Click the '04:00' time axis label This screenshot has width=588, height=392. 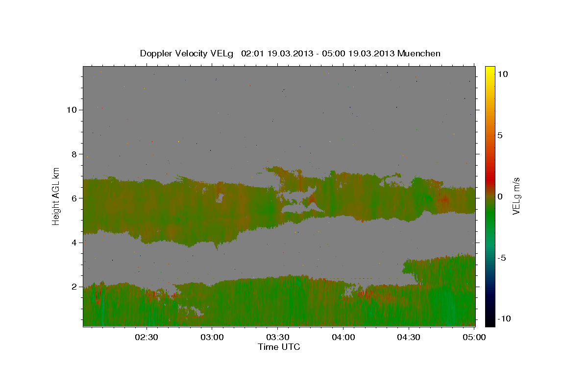[343, 337]
